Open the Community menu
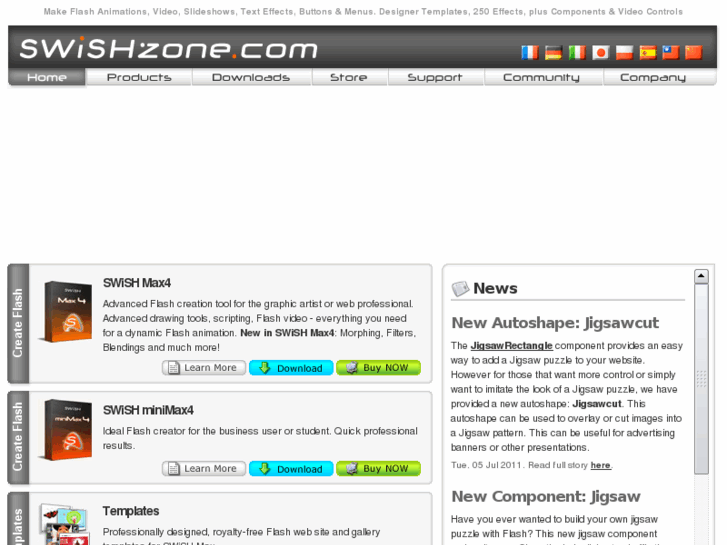This screenshot has width=727, height=545. (x=542, y=77)
